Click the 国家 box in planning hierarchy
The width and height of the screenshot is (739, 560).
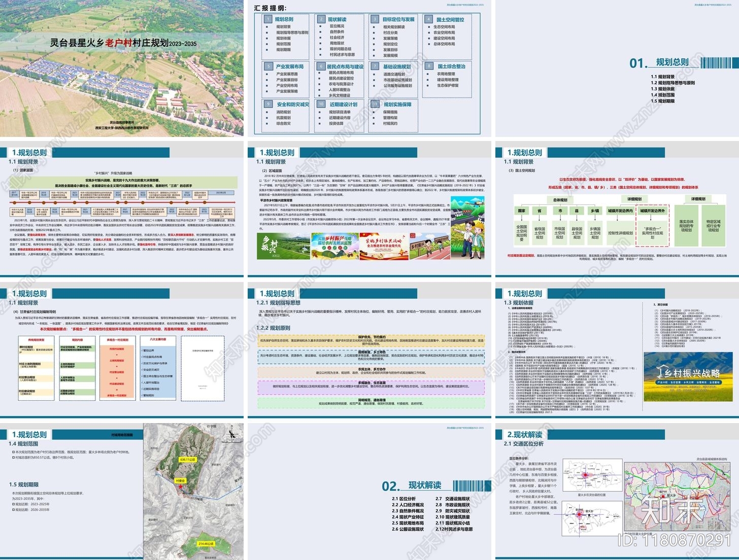[x=522, y=211]
